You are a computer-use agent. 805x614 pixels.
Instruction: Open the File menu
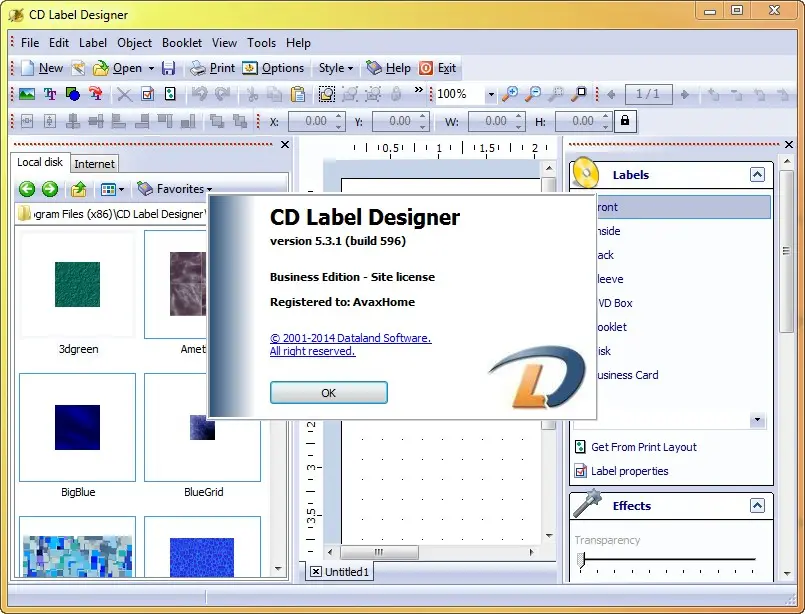point(30,43)
